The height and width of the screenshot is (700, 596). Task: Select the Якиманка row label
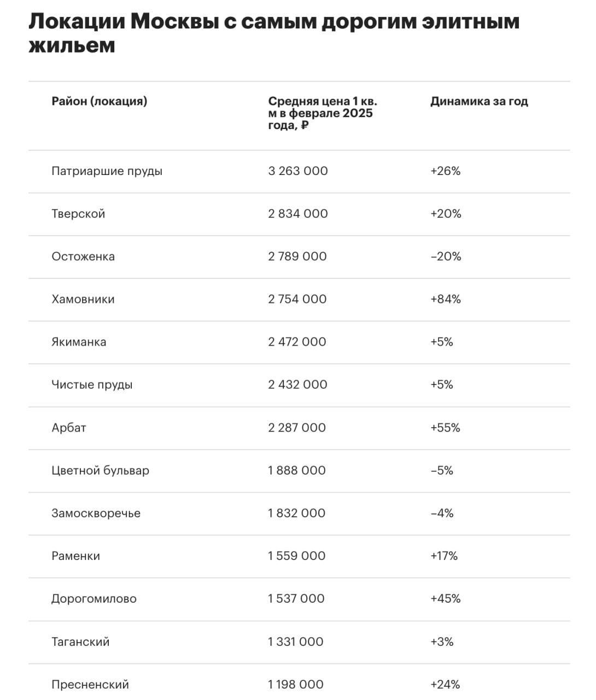tap(79, 342)
